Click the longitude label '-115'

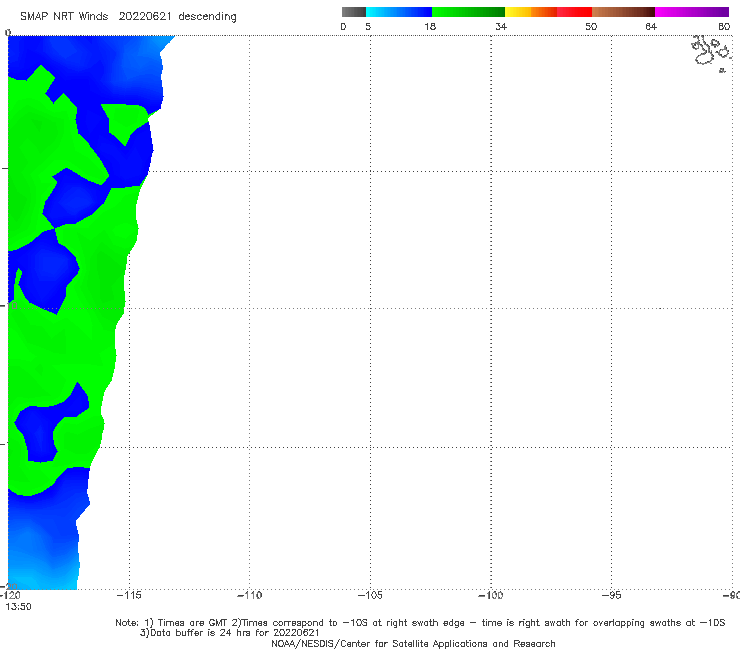coord(129,595)
